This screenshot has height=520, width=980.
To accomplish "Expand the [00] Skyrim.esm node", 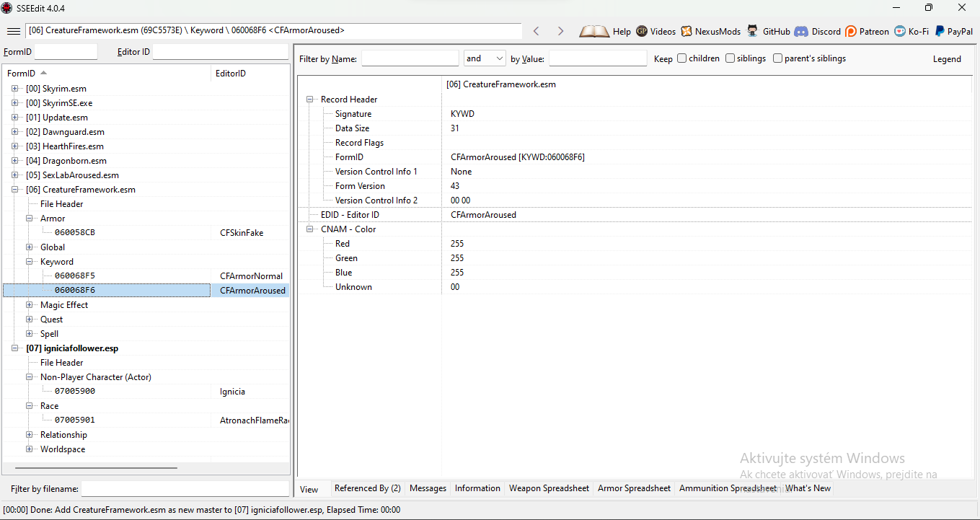I will pos(14,89).
